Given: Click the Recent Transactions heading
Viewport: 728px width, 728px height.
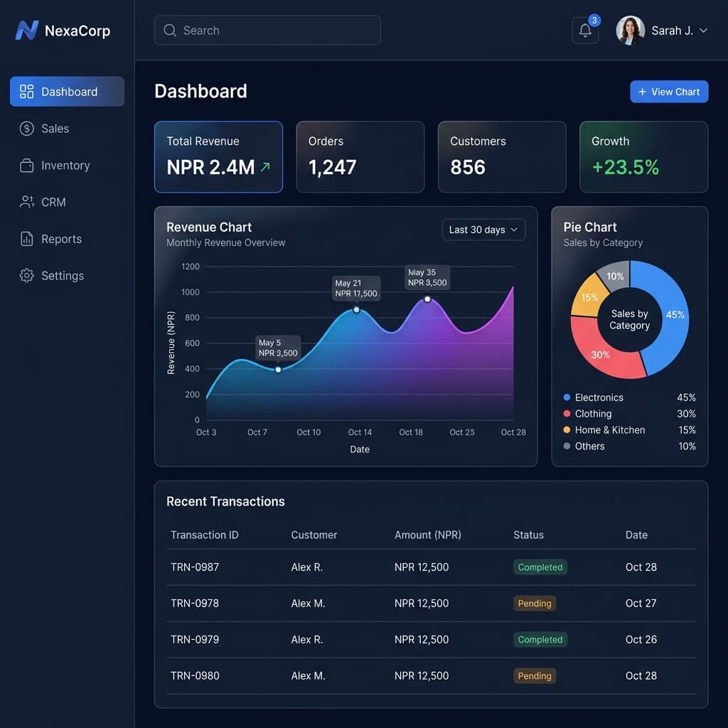Looking at the screenshot, I should [225, 501].
